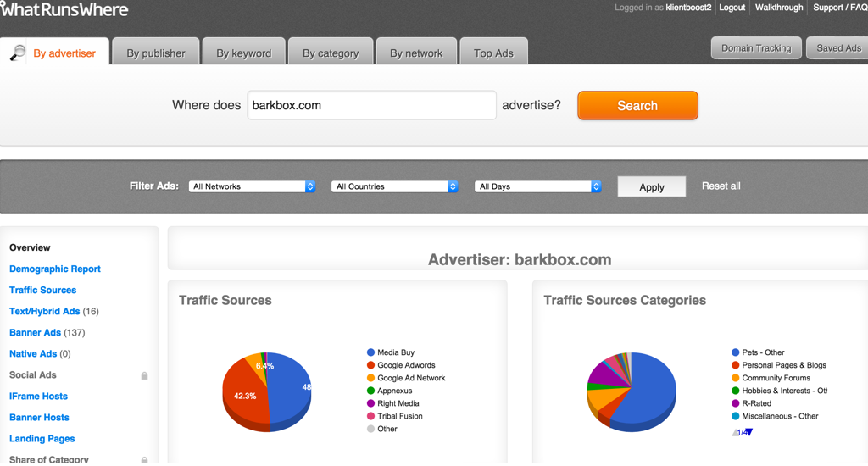Open Traffic Sources in sidebar
This screenshot has height=466, width=868.
[42, 290]
